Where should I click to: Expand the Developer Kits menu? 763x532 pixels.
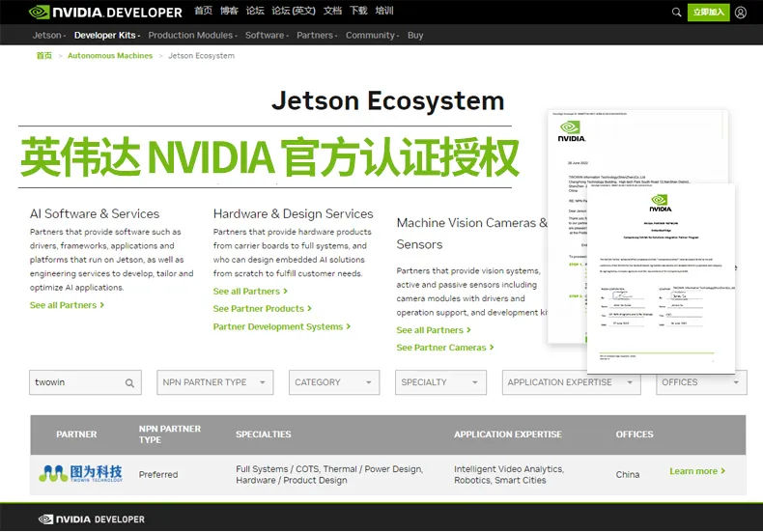point(107,35)
